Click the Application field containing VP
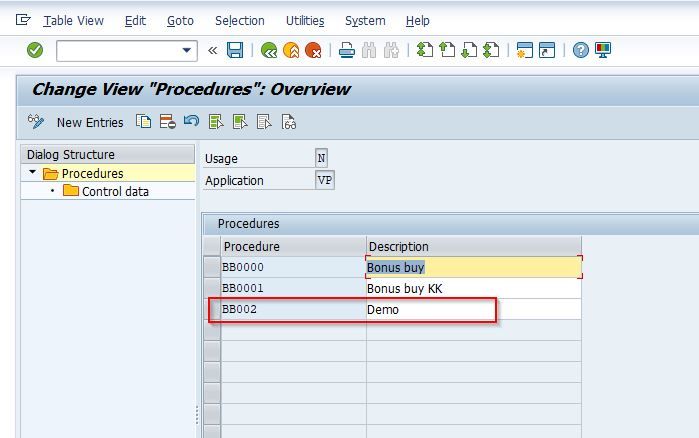 (x=325, y=180)
